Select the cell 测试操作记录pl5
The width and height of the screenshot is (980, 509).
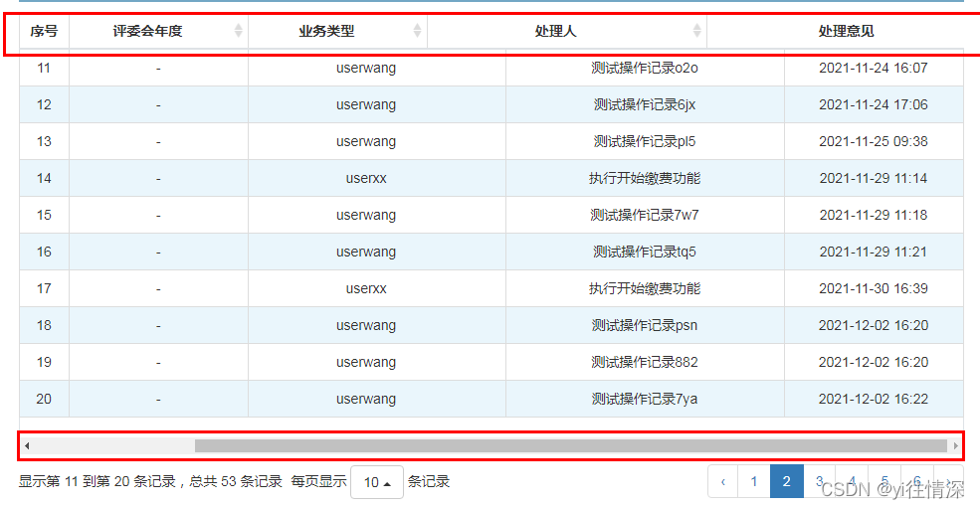tap(645, 142)
